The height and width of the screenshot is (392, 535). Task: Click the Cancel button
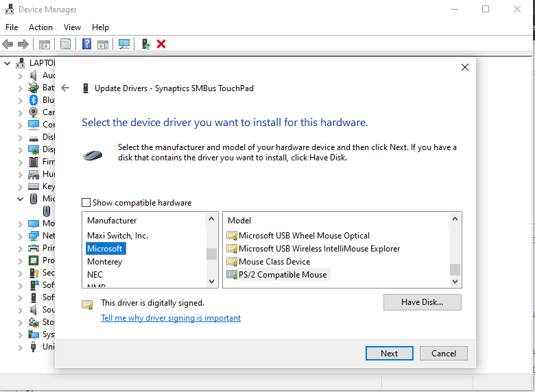[444, 354]
